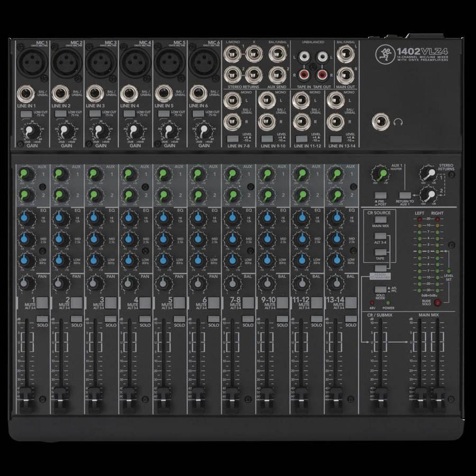Image resolution: width=476 pixels, height=476 pixels.
Task: Click channel 1 blue HI 12k EQ knob
Action: point(25,217)
